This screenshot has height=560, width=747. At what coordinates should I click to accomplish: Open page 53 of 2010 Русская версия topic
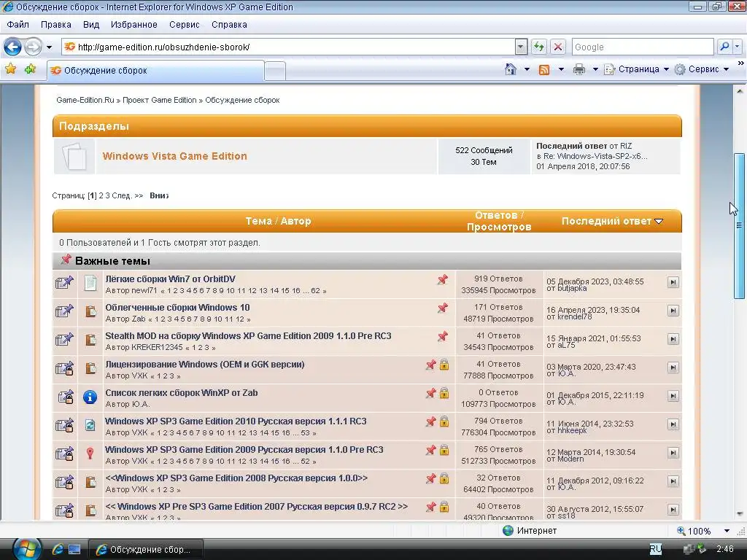pos(305,433)
